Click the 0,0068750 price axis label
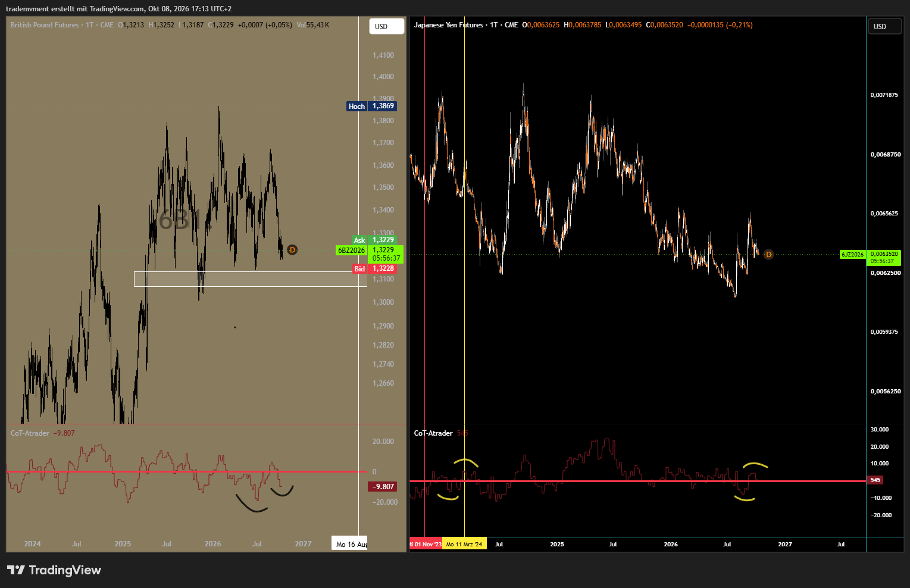This screenshot has height=588, width=910. pyautogui.click(x=884, y=155)
